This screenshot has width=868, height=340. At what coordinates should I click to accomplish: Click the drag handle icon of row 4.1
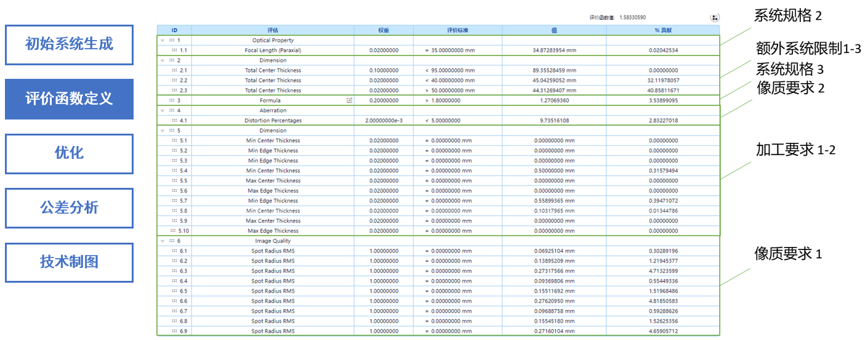click(x=174, y=121)
